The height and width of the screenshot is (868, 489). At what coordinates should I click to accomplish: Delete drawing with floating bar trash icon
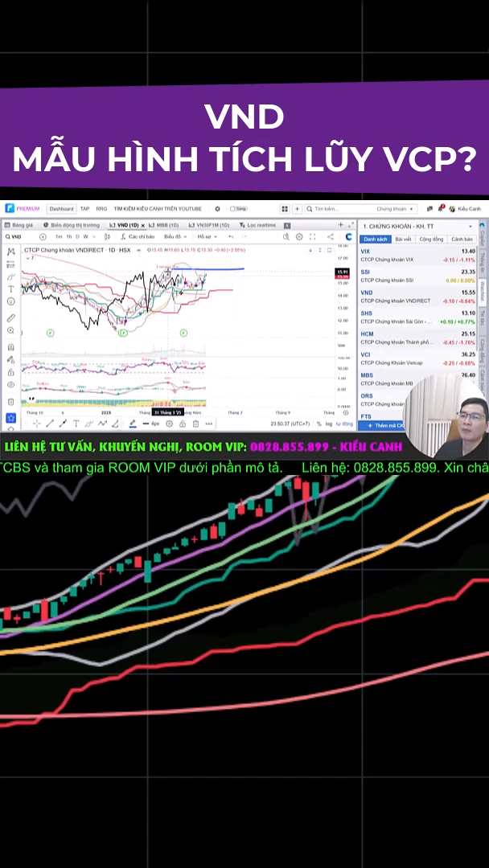coord(195,424)
